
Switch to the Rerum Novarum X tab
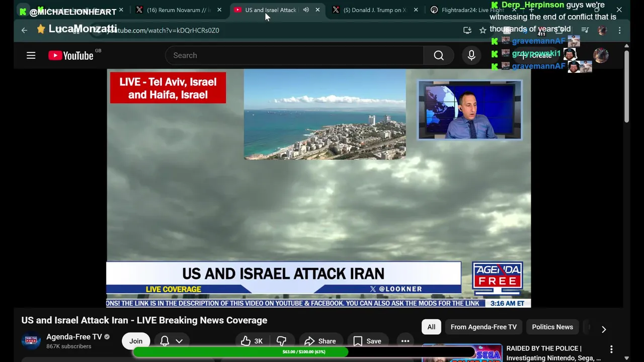[179, 10]
